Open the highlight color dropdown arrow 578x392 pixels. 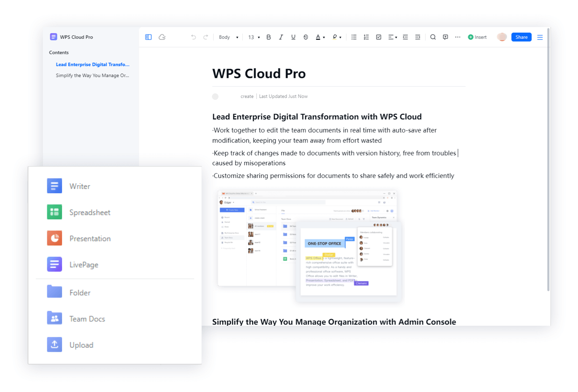(340, 37)
